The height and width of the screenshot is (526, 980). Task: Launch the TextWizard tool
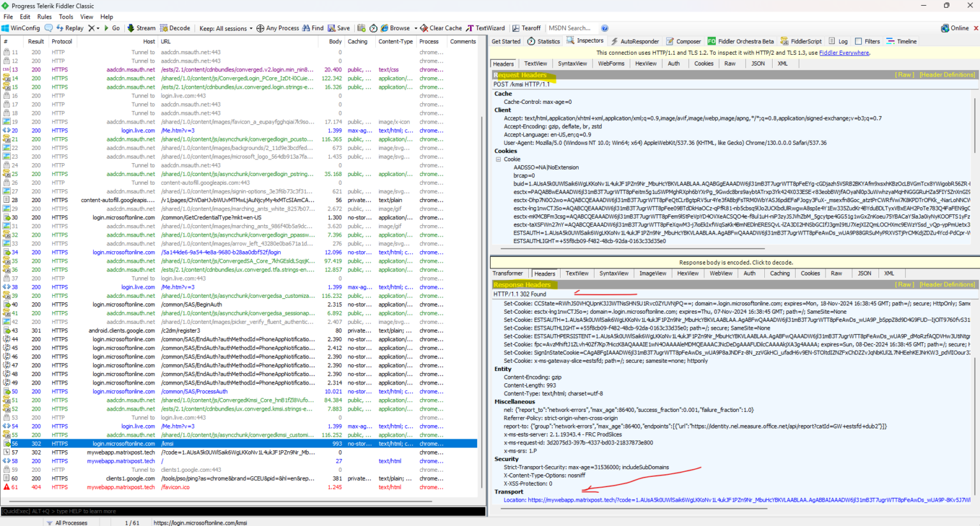(486, 28)
